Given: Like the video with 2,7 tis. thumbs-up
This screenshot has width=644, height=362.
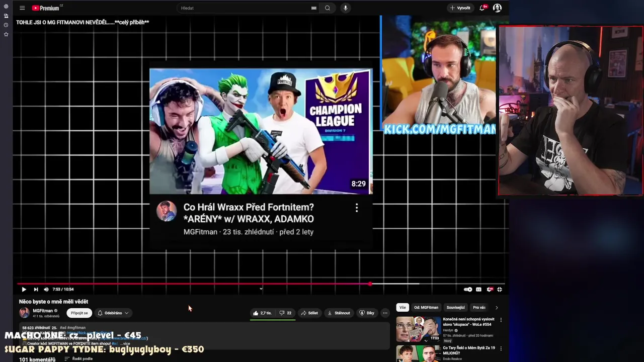Looking at the screenshot, I should (262, 313).
